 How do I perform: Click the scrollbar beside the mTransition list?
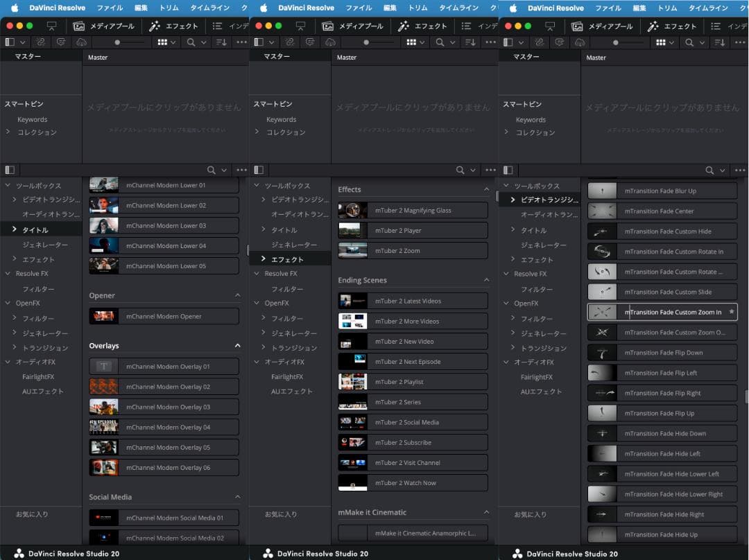(x=746, y=396)
